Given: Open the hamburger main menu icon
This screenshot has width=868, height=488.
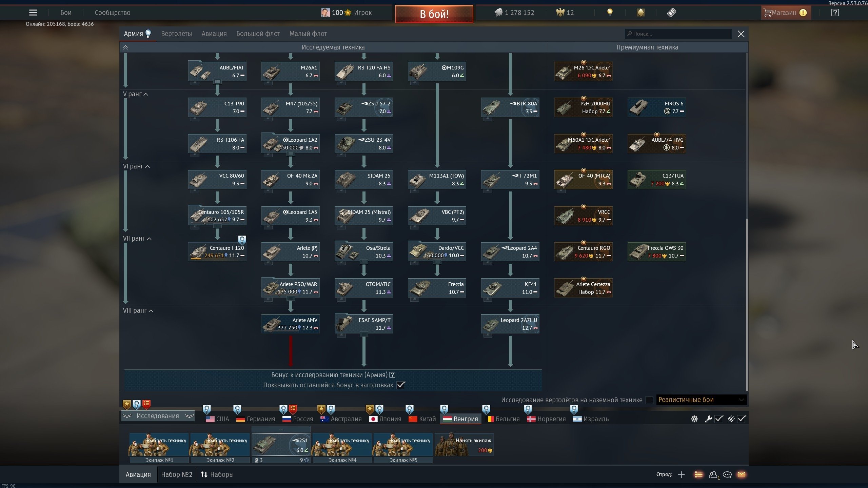Looking at the screenshot, I should pyautogui.click(x=33, y=13).
